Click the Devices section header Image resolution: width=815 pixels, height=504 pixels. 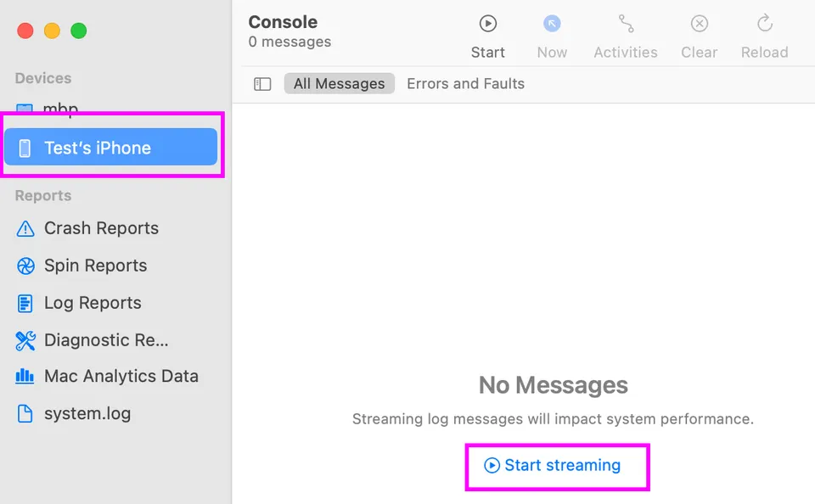tap(43, 78)
